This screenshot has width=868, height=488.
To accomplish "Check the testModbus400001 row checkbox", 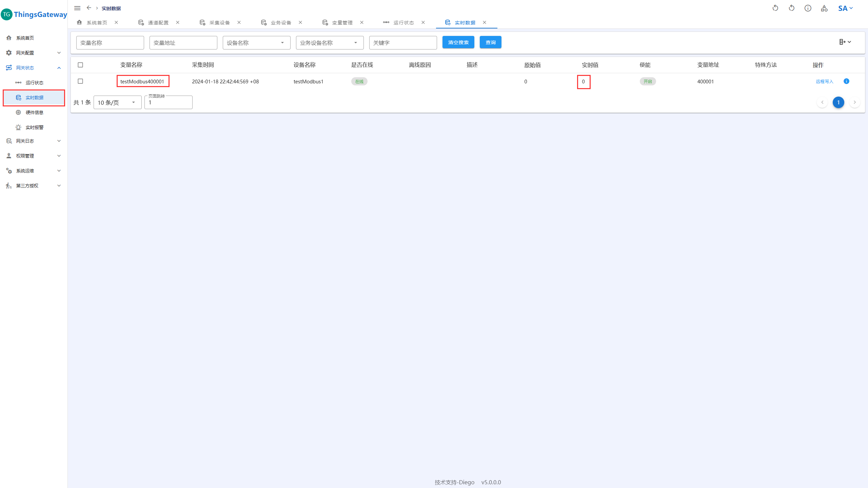I will point(80,81).
